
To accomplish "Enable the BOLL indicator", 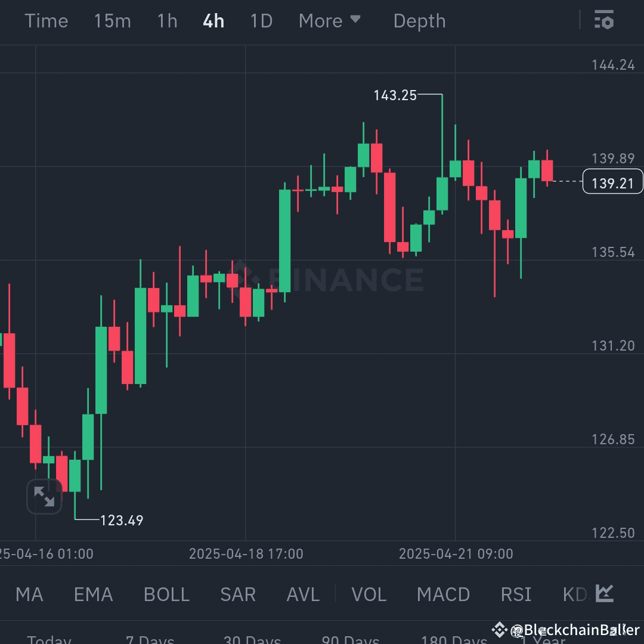I will point(166,594).
